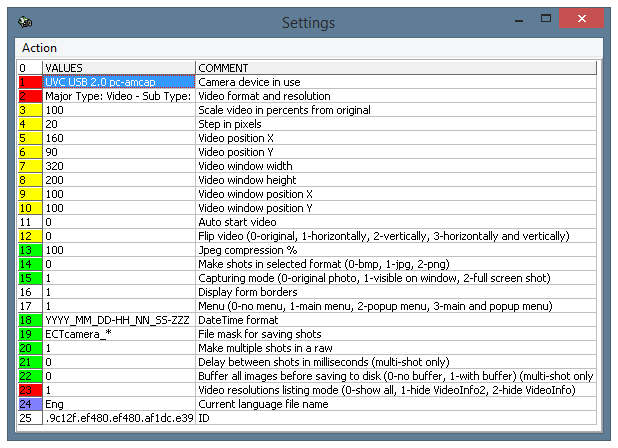Click the 'Video format and resolution' comment
Screen dimensions: 618x448
(396, 96)
